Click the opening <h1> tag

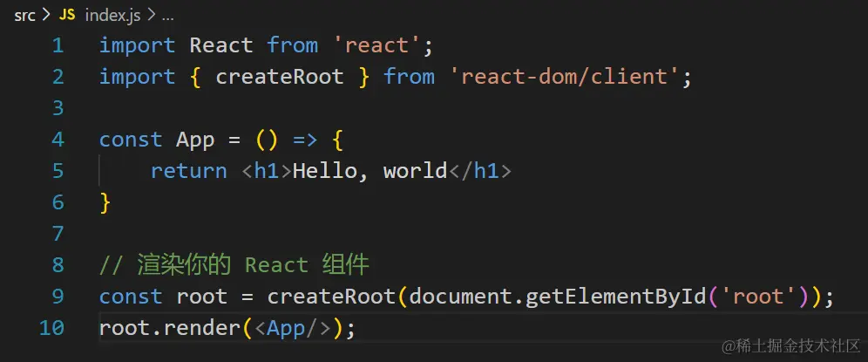click(x=267, y=171)
